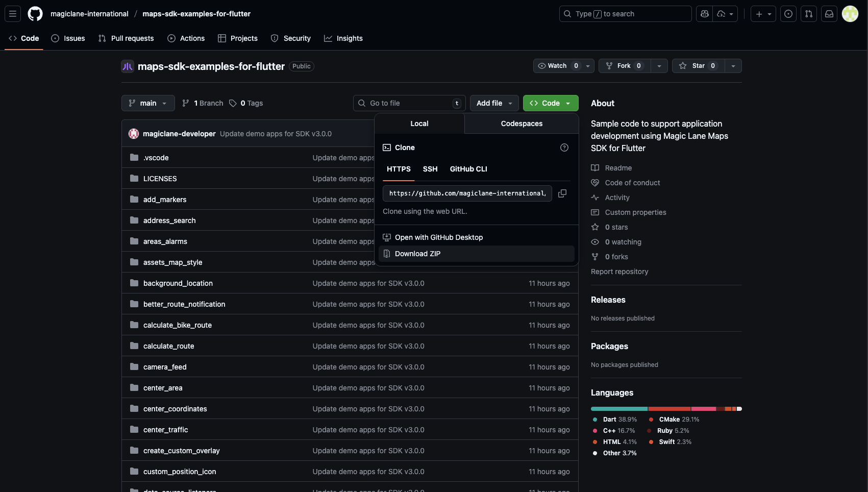Click the languages color bar Dart segment

[619, 409]
